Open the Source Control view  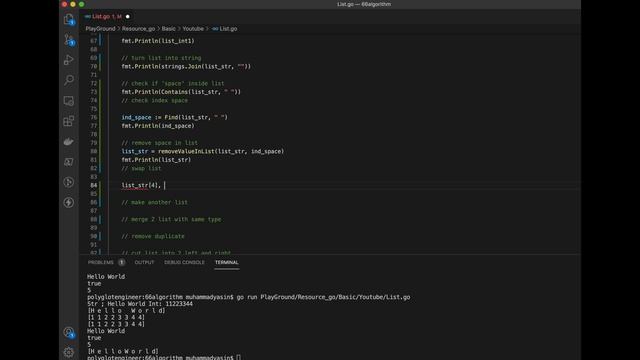coord(69,40)
